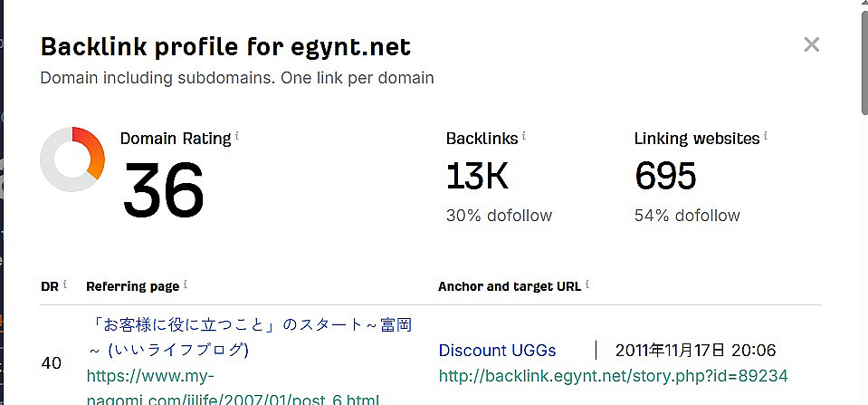This screenshot has width=868, height=405.
Task: Click the Referring page column header
Action: pos(132,286)
